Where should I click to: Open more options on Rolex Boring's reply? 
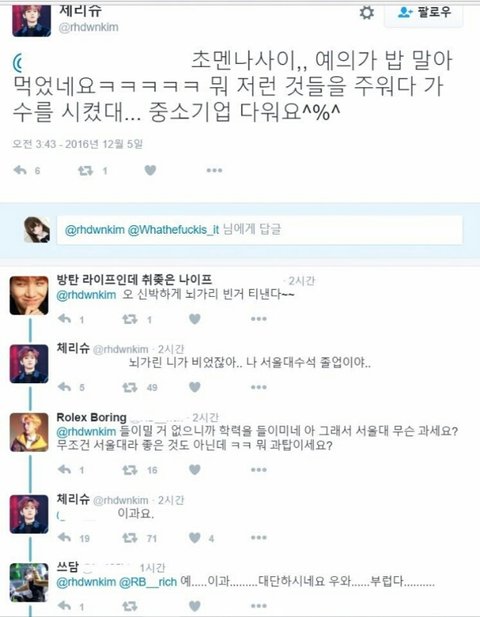click(259, 469)
